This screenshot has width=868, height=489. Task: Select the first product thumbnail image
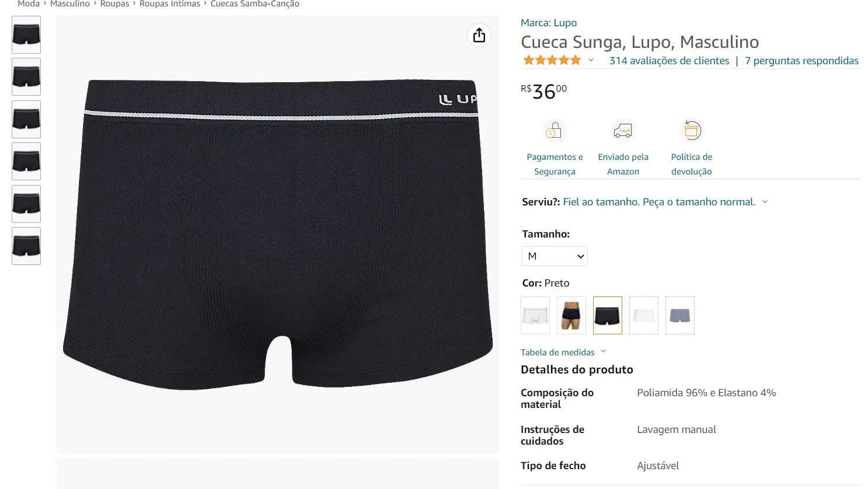[x=26, y=34]
